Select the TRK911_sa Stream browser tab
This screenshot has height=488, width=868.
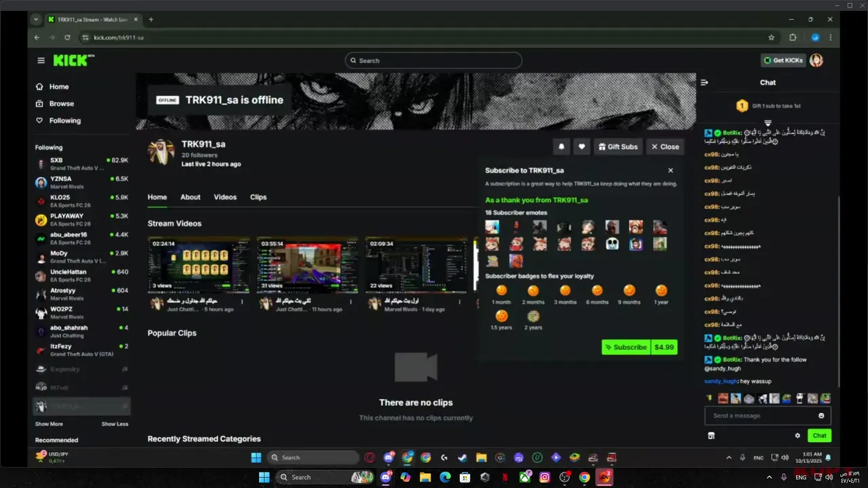pos(92,20)
